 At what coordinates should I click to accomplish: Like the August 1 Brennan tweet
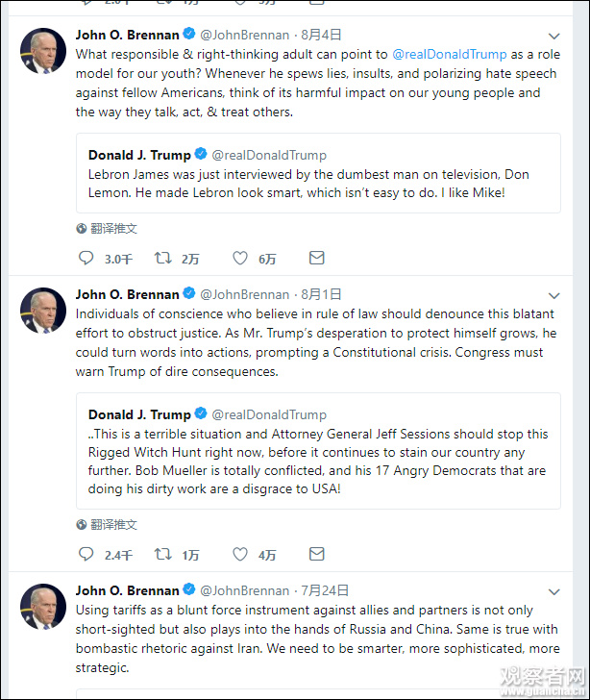(240, 554)
